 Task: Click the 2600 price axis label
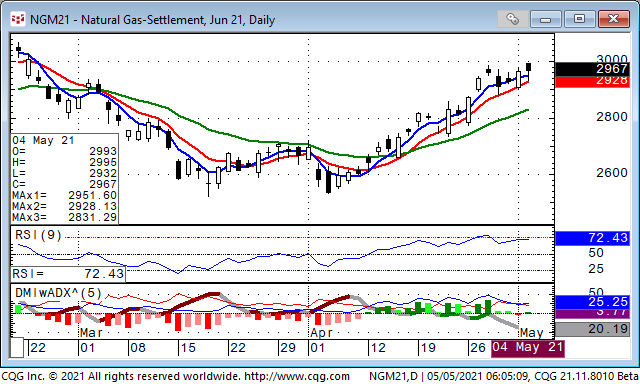(x=611, y=173)
